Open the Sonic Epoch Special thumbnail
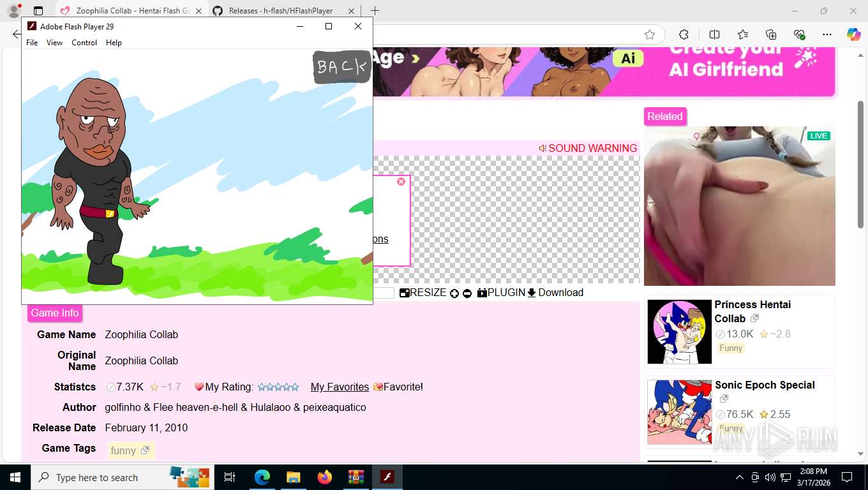868x490 pixels. click(x=679, y=412)
